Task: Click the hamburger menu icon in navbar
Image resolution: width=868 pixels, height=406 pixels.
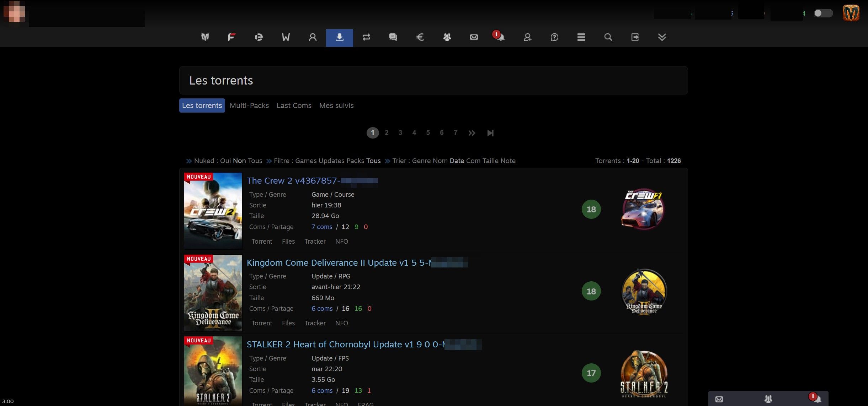Action: coord(581,37)
